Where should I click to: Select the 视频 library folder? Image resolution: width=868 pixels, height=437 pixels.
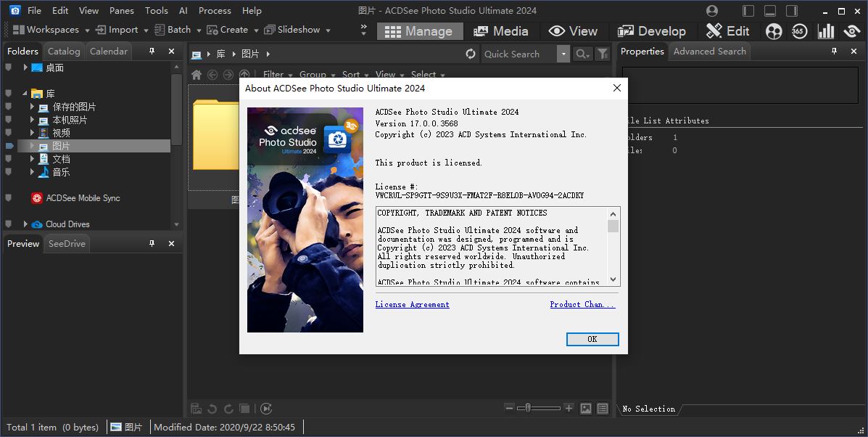pyautogui.click(x=62, y=133)
